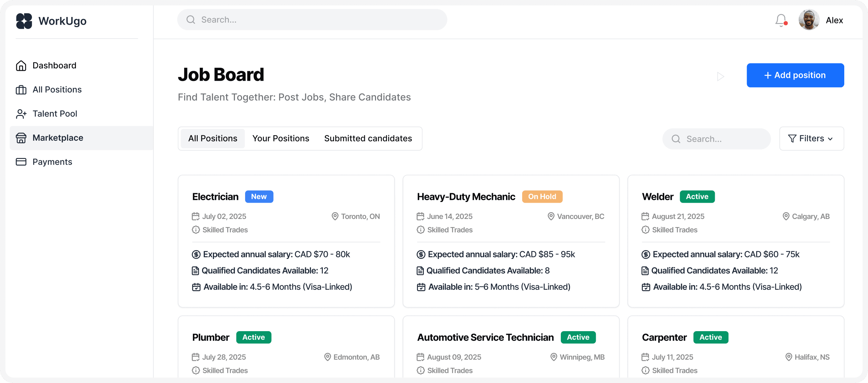The height and width of the screenshot is (383, 868).
Task: Open the Welder job card title
Action: 657,197
